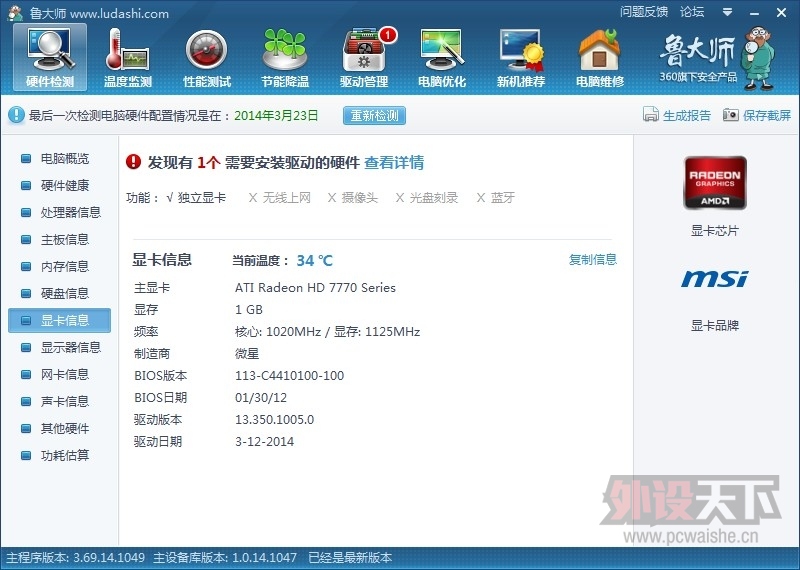Click the 微星 manufacturer value
Viewport: 800px width, 570px height.
pos(247,354)
